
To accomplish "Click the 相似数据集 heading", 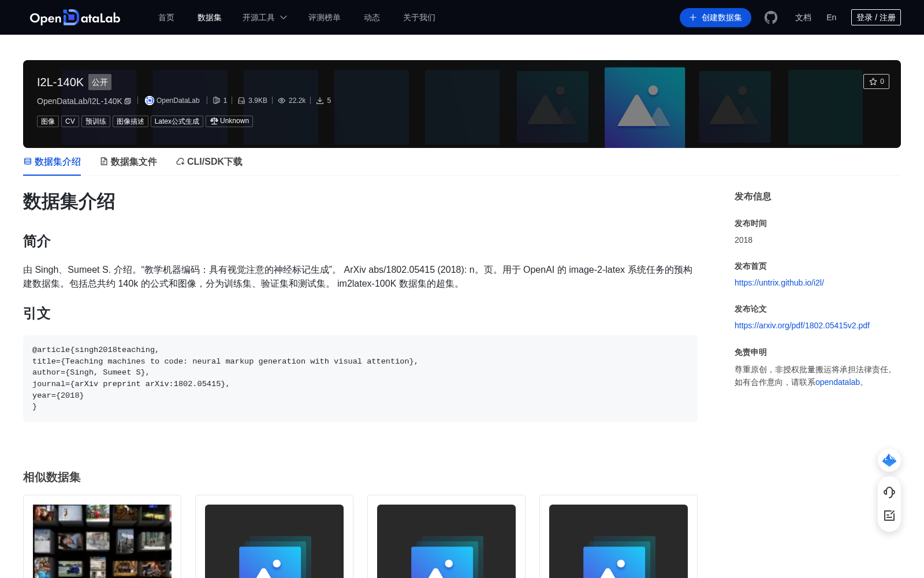I will 52,477.
